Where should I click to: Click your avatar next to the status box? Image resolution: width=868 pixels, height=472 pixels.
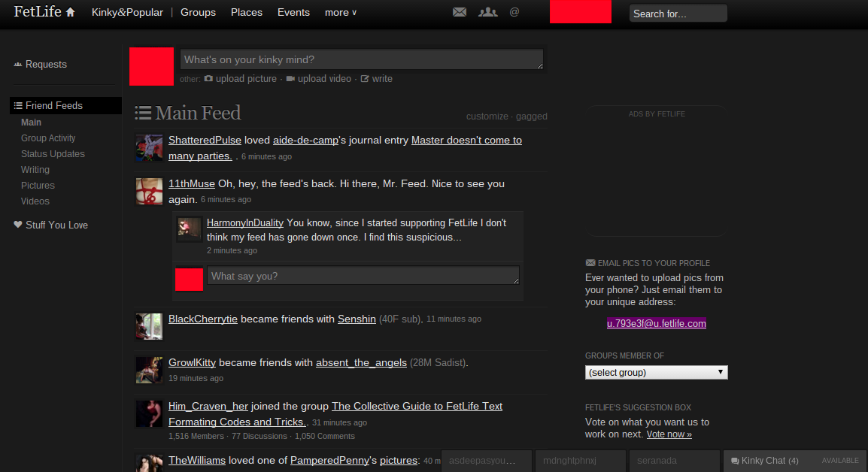point(152,66)
